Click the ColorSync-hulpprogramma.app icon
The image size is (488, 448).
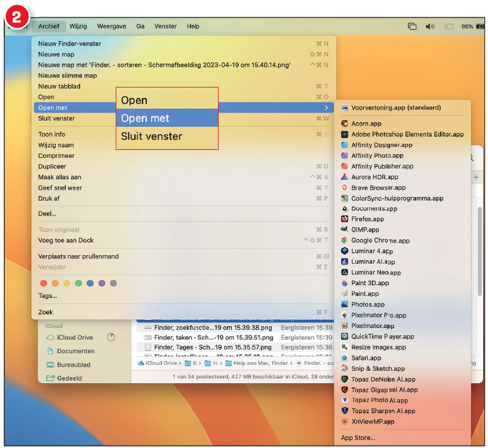tap(344, 198)
